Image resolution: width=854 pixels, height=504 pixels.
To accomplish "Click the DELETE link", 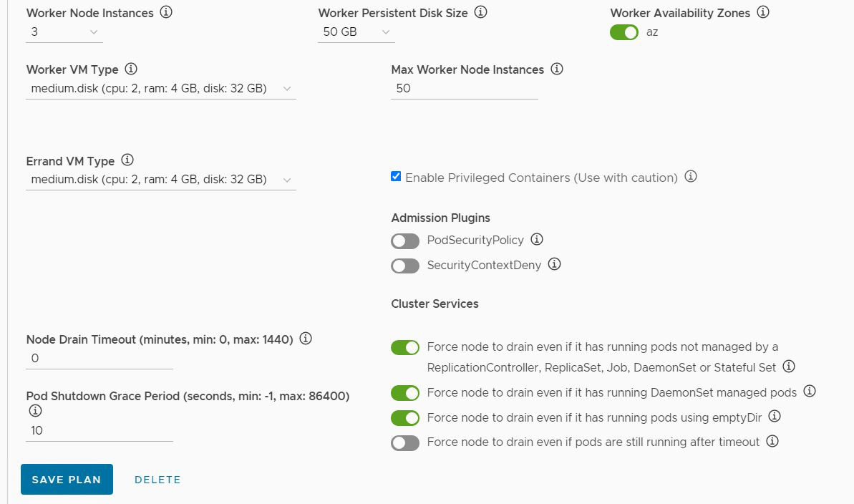I will [x=157, y=480].
